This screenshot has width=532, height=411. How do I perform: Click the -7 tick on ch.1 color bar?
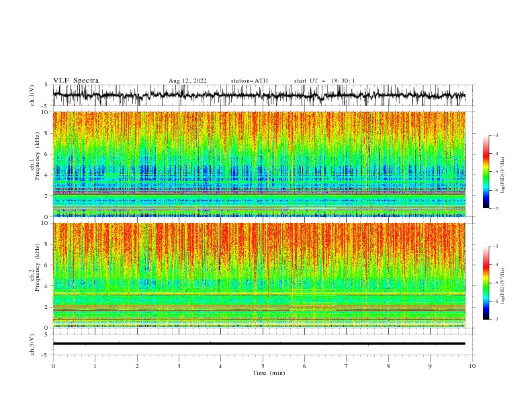pyautogui.click(x=495, y=208)
